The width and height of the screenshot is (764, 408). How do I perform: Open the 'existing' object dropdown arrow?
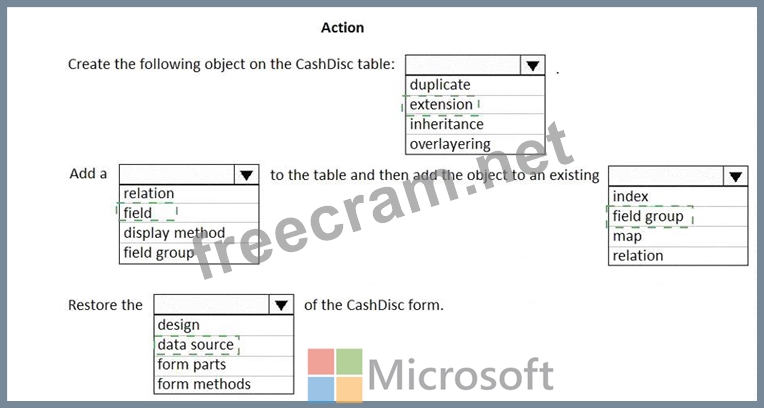click(735, 176)
